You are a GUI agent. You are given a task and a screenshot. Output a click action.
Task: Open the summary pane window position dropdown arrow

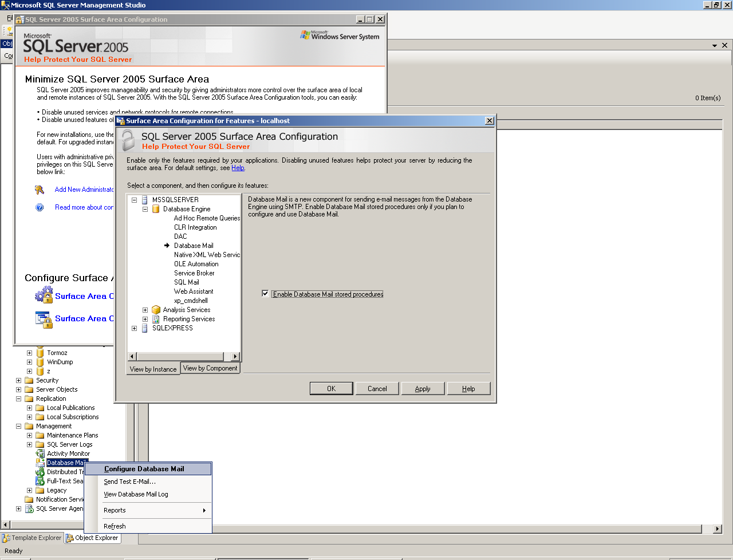click(x=715, y=45)
